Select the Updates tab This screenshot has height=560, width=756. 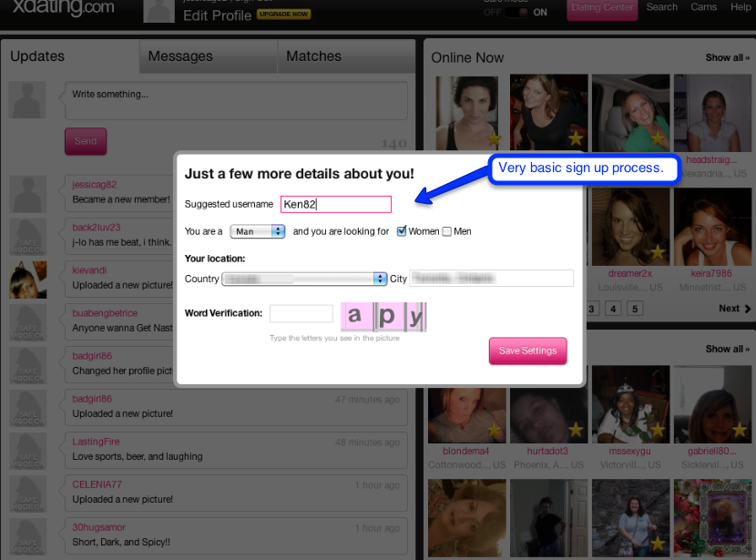pos(70,56)
